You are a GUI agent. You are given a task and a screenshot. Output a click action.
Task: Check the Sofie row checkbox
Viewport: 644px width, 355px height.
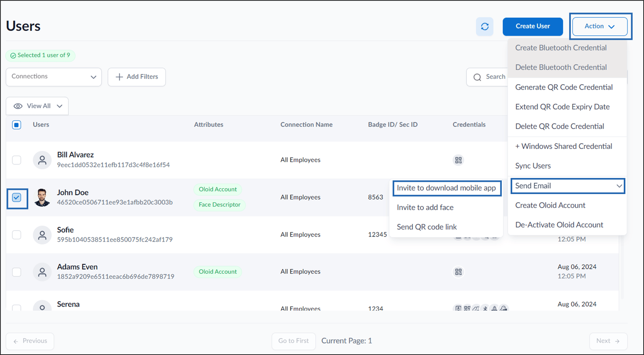click(17, 235)
